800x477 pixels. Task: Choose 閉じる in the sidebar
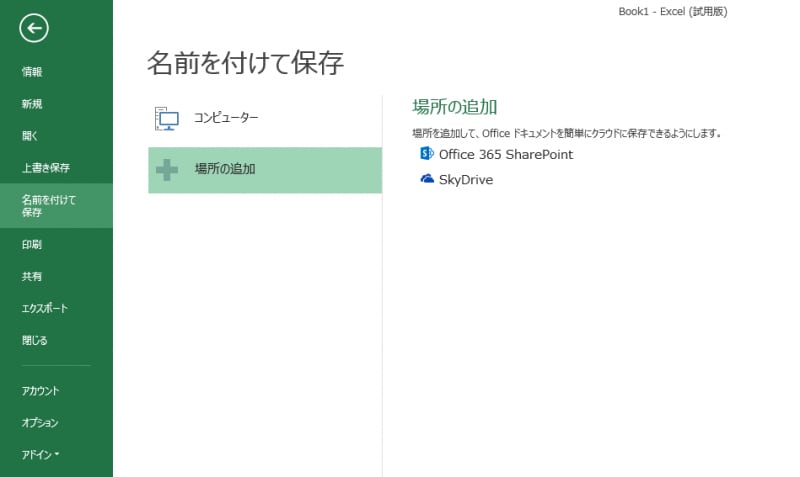click(35, 340)
